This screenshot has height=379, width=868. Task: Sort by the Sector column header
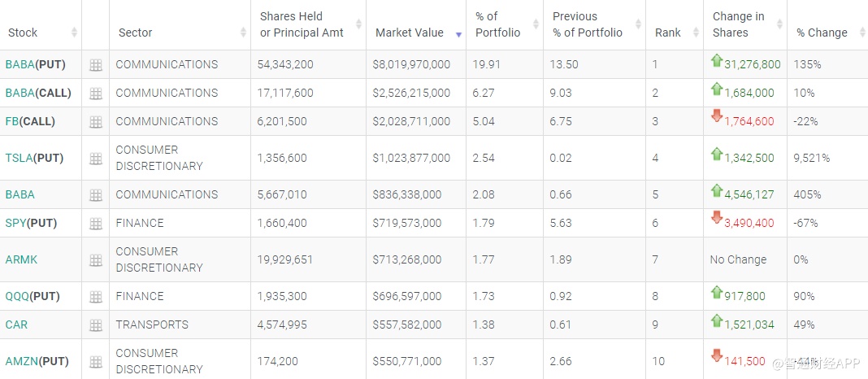coord(136,33)
